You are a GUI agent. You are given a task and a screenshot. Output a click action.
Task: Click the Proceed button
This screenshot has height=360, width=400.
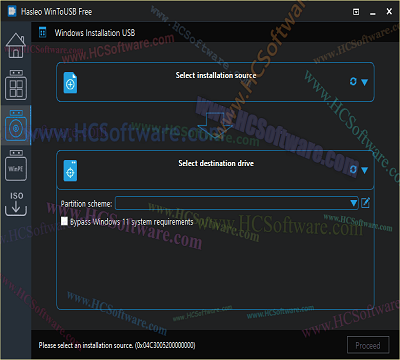(368, 345)
